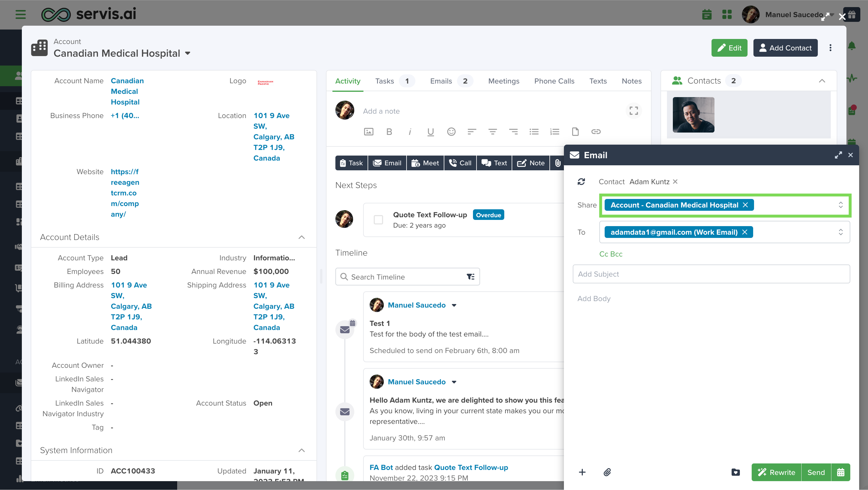
Task: Insert numbered list in note
Action: [x=555, y=132]
